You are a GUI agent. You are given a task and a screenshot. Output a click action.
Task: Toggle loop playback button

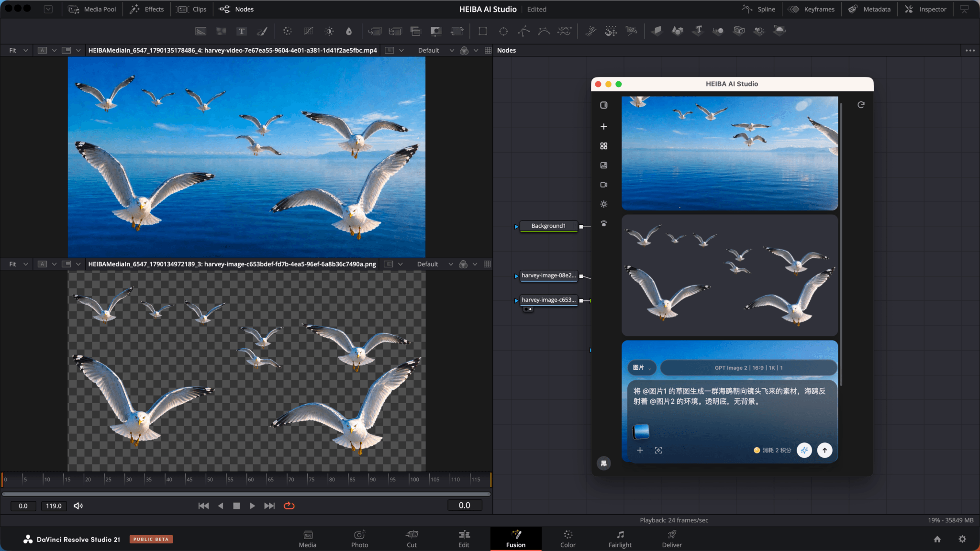tap(289, 506)
